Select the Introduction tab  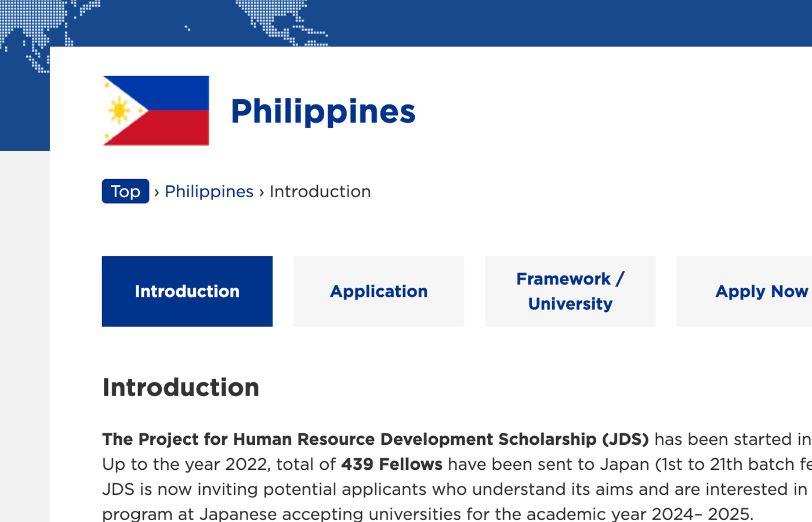click(x=187, y=291)
